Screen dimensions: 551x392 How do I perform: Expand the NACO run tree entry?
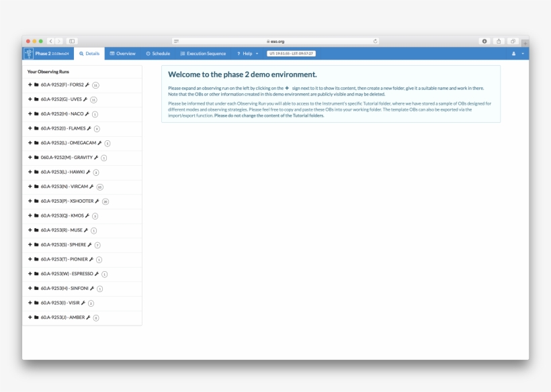point(30,114)
